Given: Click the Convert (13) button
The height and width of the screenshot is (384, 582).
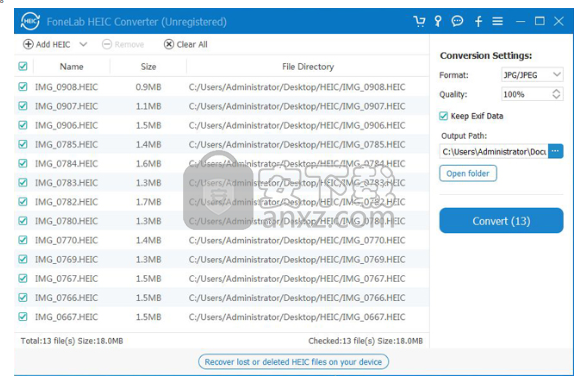Looking at the screenshot, I should point(501,221).
